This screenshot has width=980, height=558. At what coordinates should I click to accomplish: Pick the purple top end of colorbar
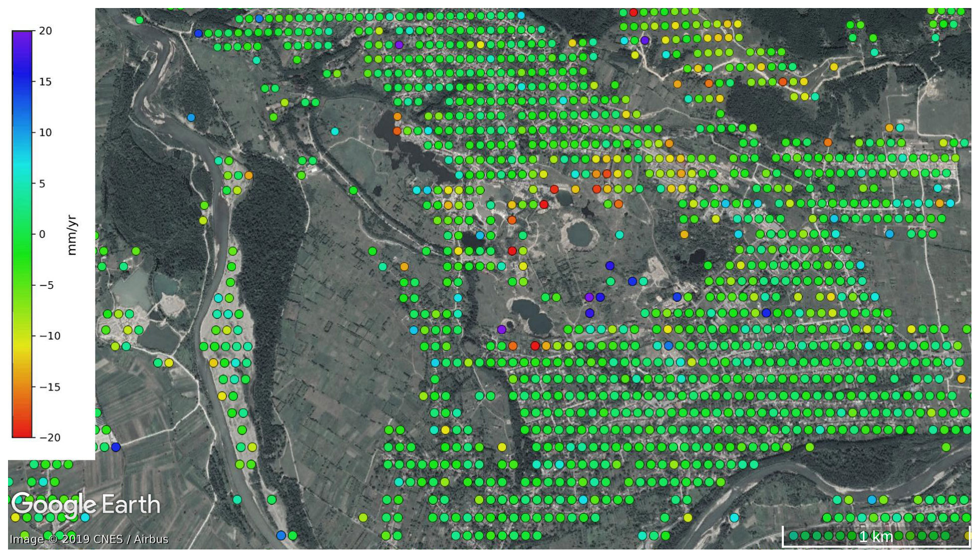pyautogui.click(x=22, y=35)
